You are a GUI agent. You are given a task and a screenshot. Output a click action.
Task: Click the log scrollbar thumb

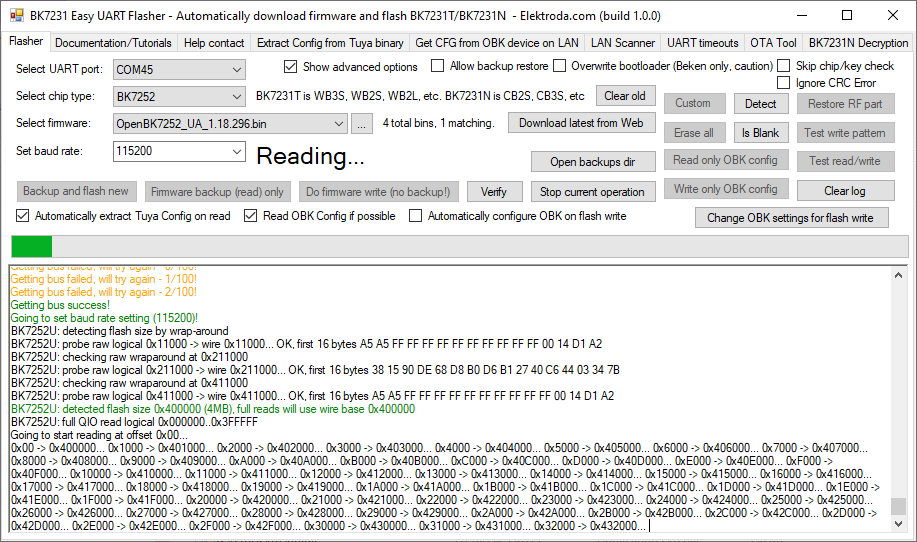pyautogui.click(x=898, y=506)
